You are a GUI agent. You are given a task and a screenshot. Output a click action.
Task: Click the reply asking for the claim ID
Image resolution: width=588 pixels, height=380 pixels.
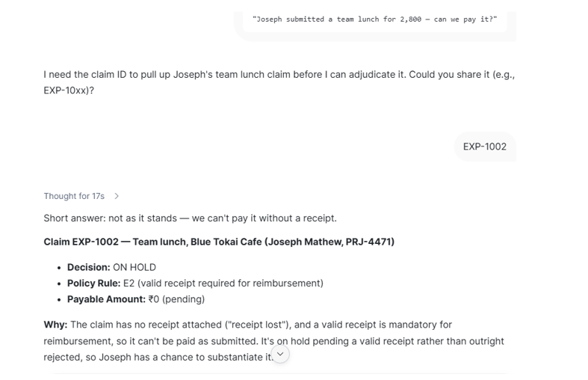click(x=279, y=82)
